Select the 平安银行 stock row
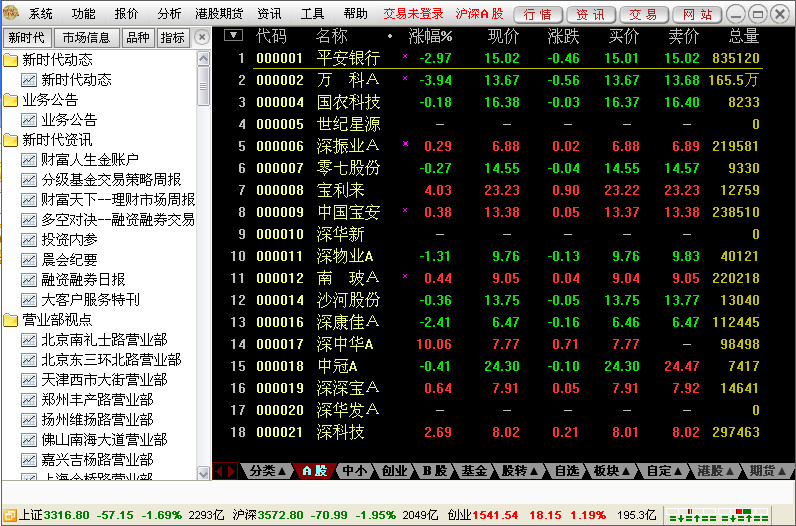The height and width of the screenshot is (526, 796). tap(492, 58)
